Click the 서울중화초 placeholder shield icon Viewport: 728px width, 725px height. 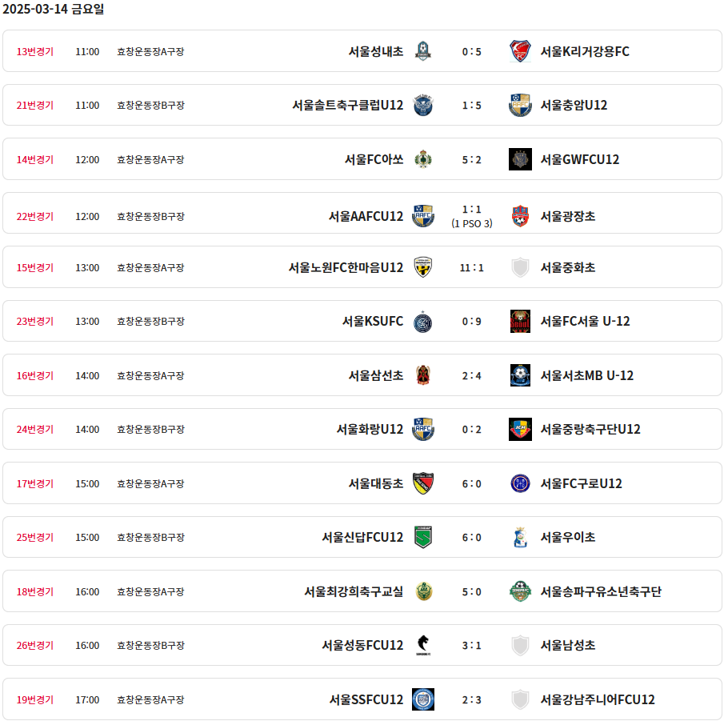click(x=520, y=267)
